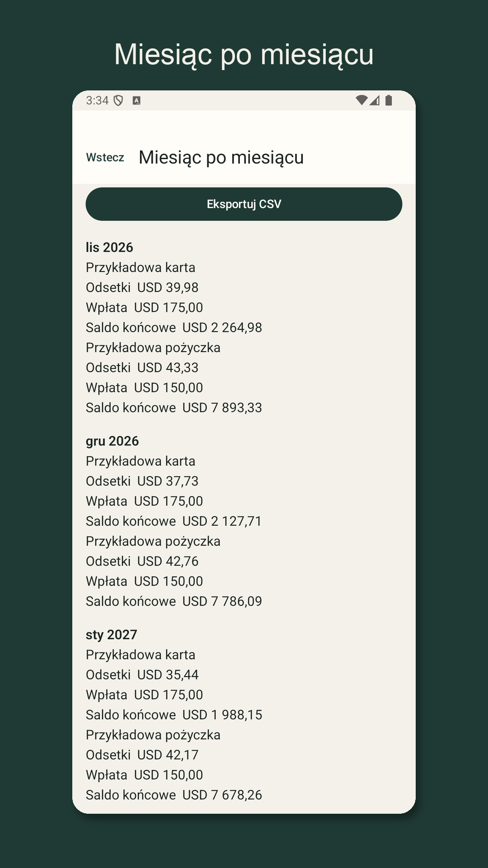Image resolution: width=488 pixels, height=868 pixels.
Task: Tap the Miesiąc po miesiącu screen title
Action: tap(221, 157)
